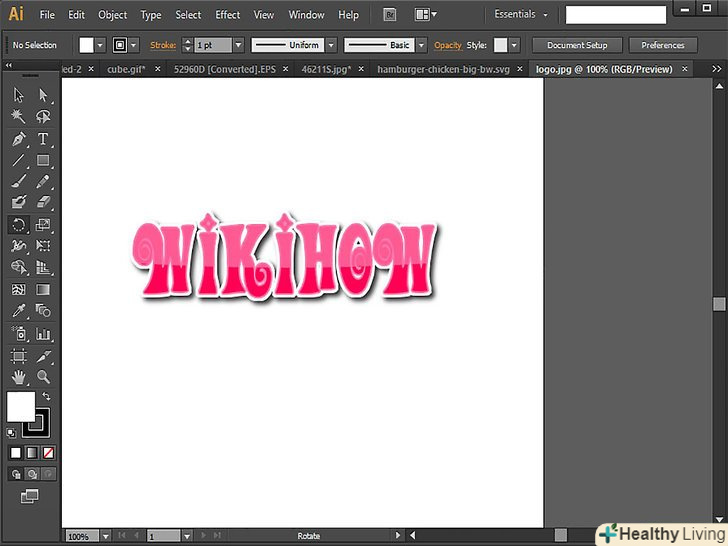This screenshot has height=546, width=728.
Task: Select the Direct Selection tool
Action: (43, 94)
